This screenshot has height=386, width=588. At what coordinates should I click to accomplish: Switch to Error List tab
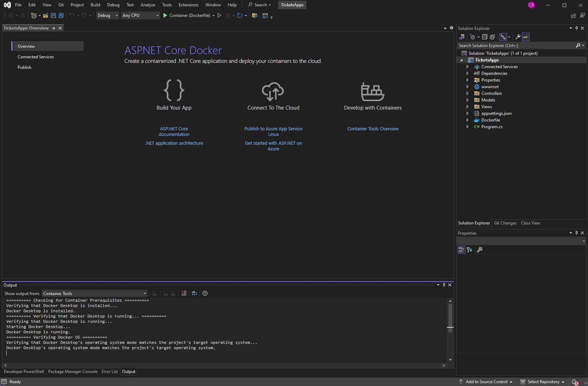[x=110, y=372]
